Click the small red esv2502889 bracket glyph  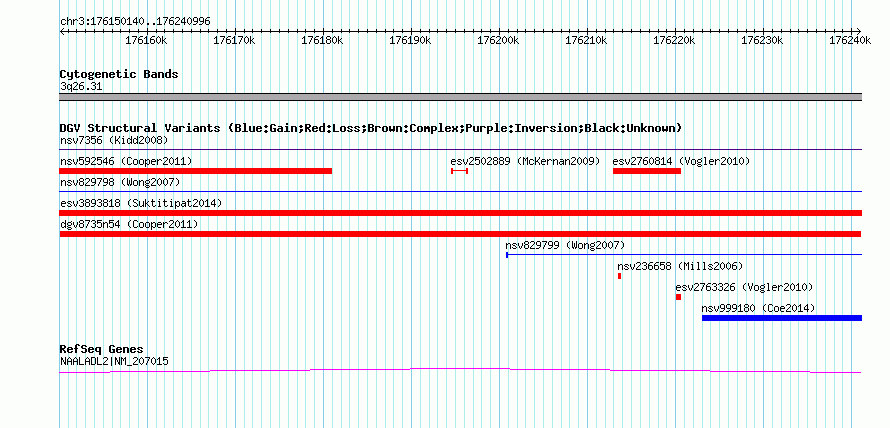460,171
